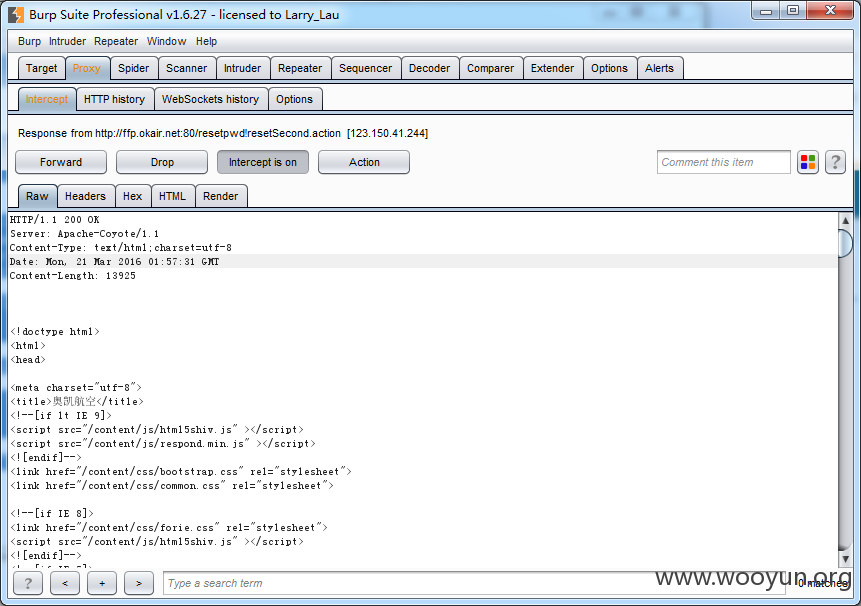
Task: Switch to the Alerts tab
Action: tap(659, 68)
